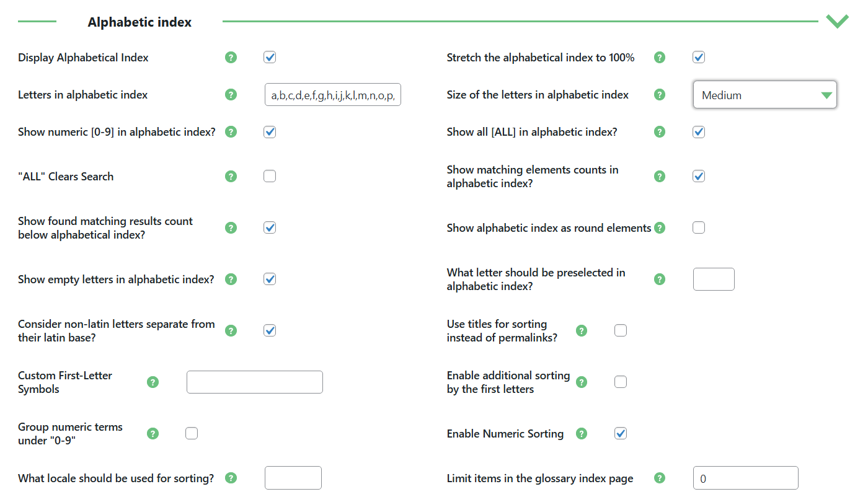Viewport: 868px width, 502px height.
Task: Click the letters list input field
Action: [x=333, y=94]
